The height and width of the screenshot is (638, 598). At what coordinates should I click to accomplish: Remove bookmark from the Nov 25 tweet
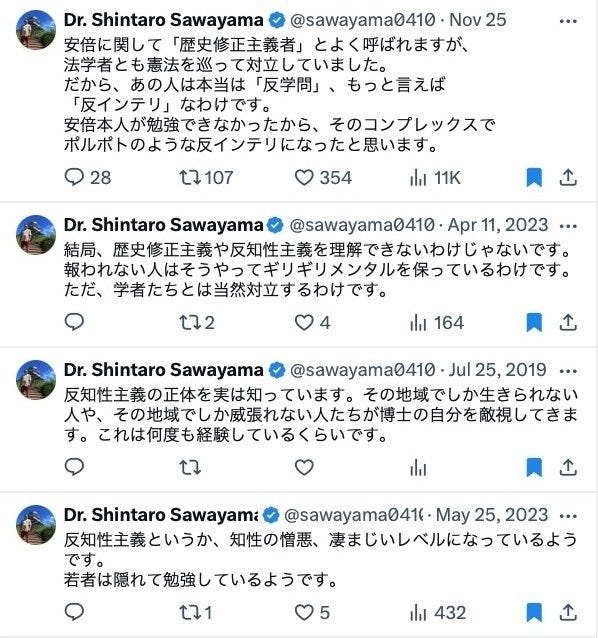tap(534, 178)
